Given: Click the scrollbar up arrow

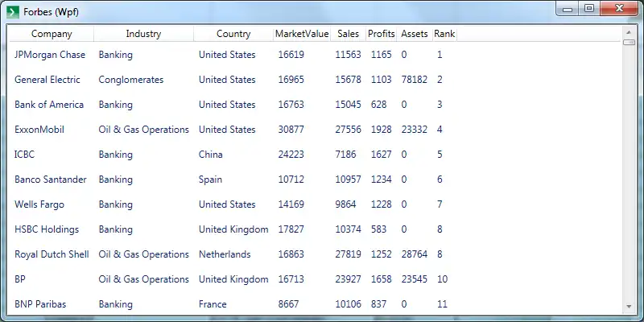Looking at the screenshot, I should [x=629, y=32].
